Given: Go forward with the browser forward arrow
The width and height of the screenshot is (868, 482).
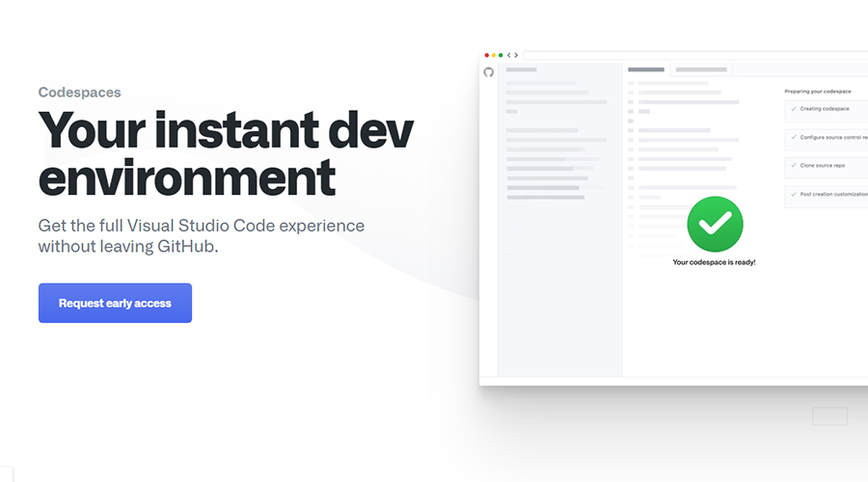Looking at the screenshot, I should [x=516, y=55].
